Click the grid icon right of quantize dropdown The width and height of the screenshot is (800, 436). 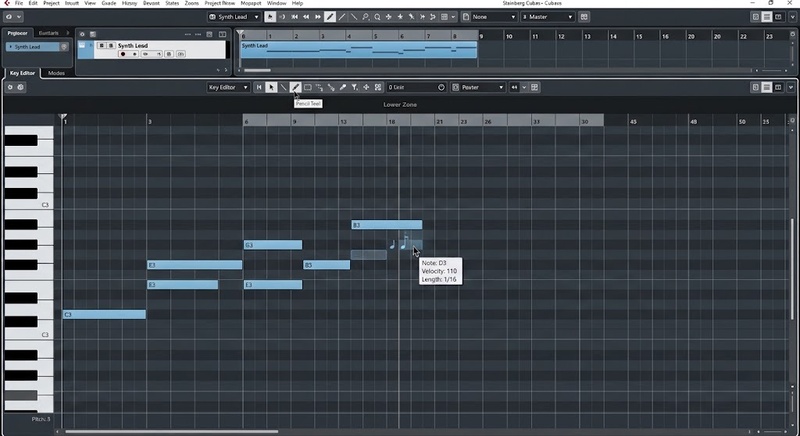(x=534, y=87)
